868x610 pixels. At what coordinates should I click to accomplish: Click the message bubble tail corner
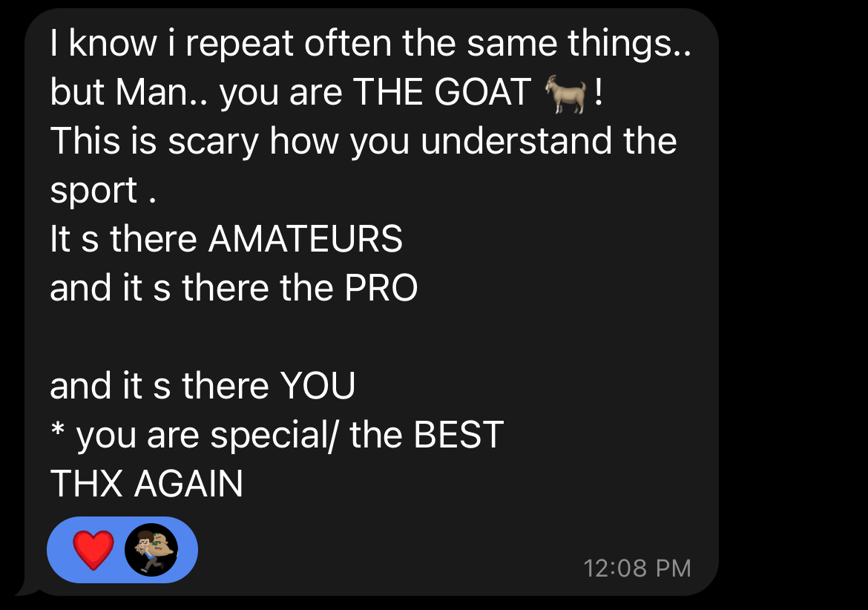click(x=25, y=588)
